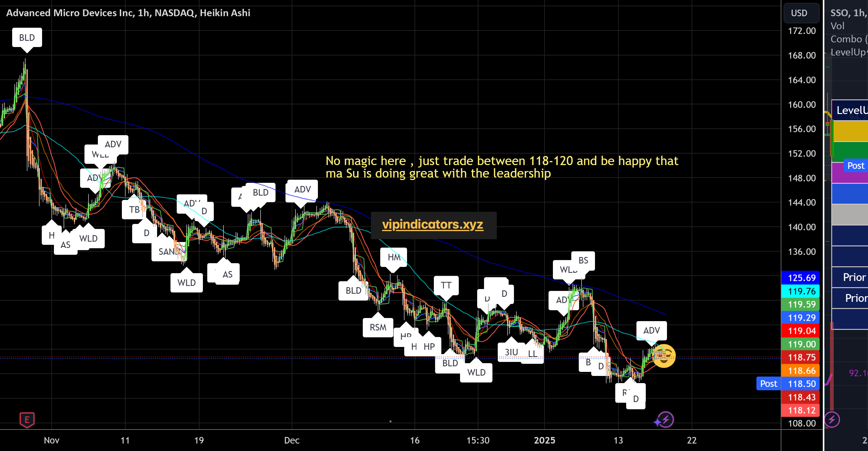This screenshot has width=868, height=451.
Task: Click the WLD marker at the mid-November low
Action: pyautogui.click(x=186, y=282)
